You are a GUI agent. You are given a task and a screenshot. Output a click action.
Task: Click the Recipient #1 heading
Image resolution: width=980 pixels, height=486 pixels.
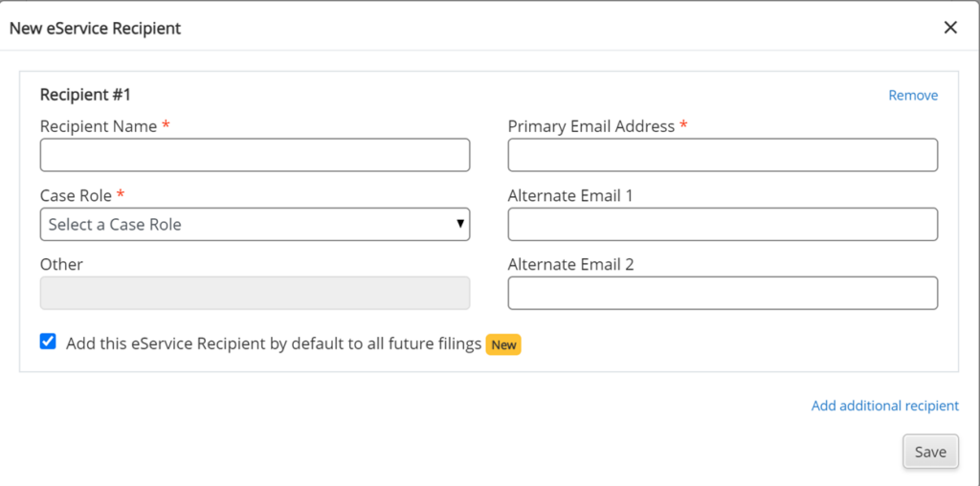[85, 95]
